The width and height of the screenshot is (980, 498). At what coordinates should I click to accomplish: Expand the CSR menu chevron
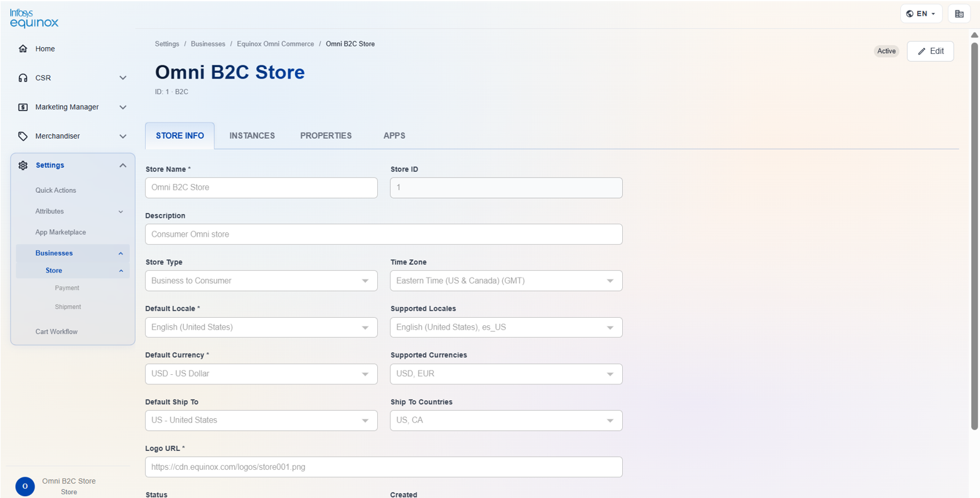point(123,78)
